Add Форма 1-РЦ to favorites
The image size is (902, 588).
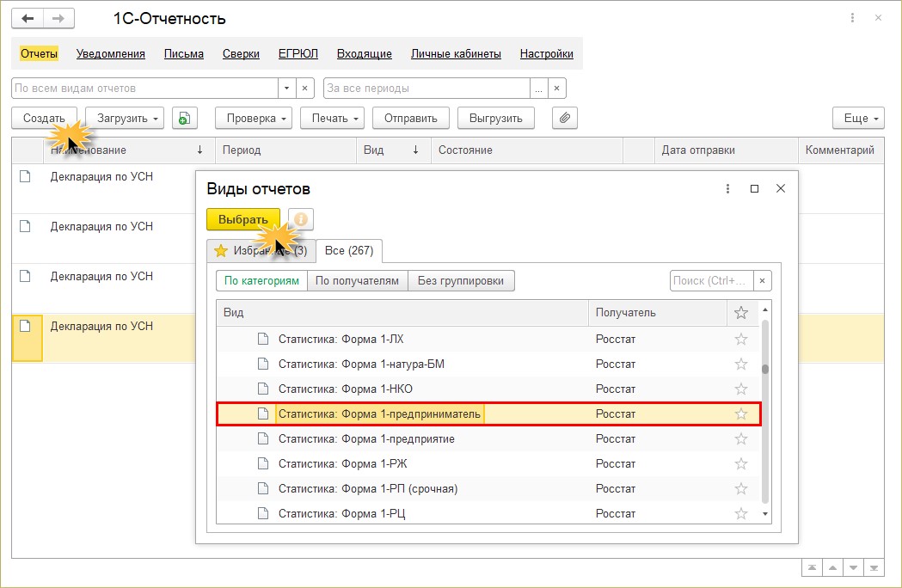point(741,513)
